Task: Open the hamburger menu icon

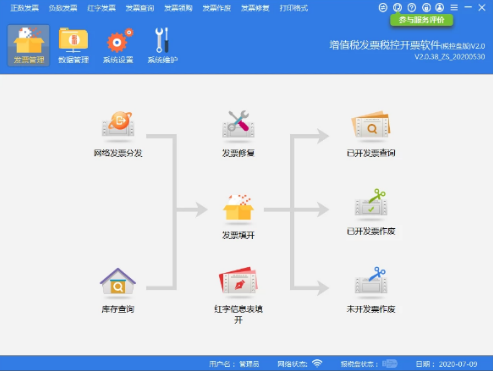Action: (454, 7)
